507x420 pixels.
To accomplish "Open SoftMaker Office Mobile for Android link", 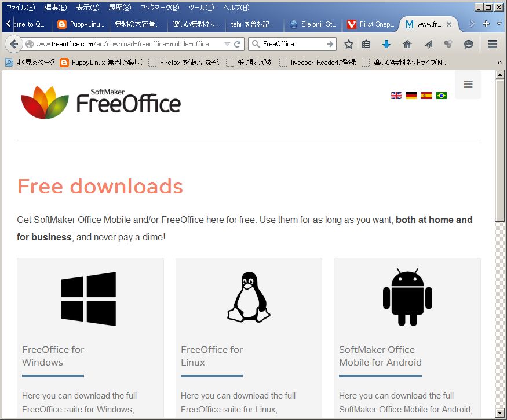I will pos(380,356).
